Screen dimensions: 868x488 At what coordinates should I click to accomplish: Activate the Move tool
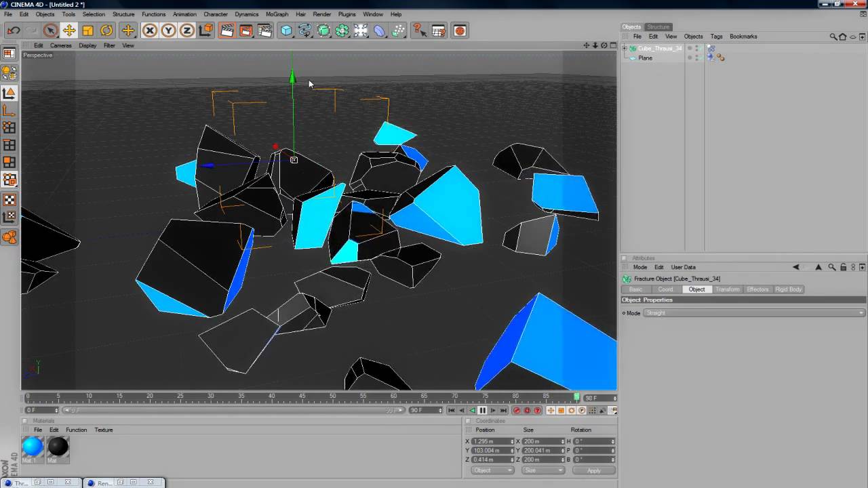(68, 30)
